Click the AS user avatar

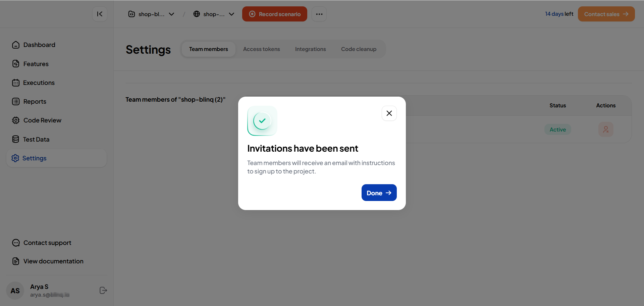(x=15, y=291)
